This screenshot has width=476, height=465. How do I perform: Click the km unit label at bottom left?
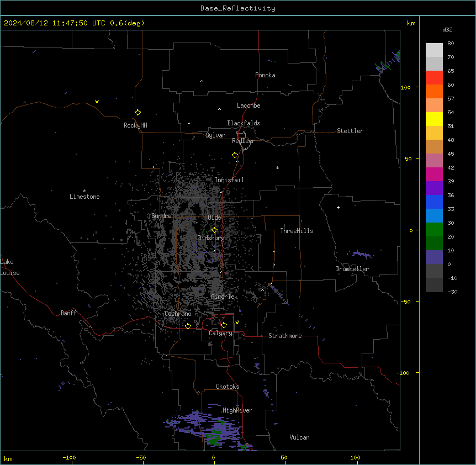coord(8,459)
